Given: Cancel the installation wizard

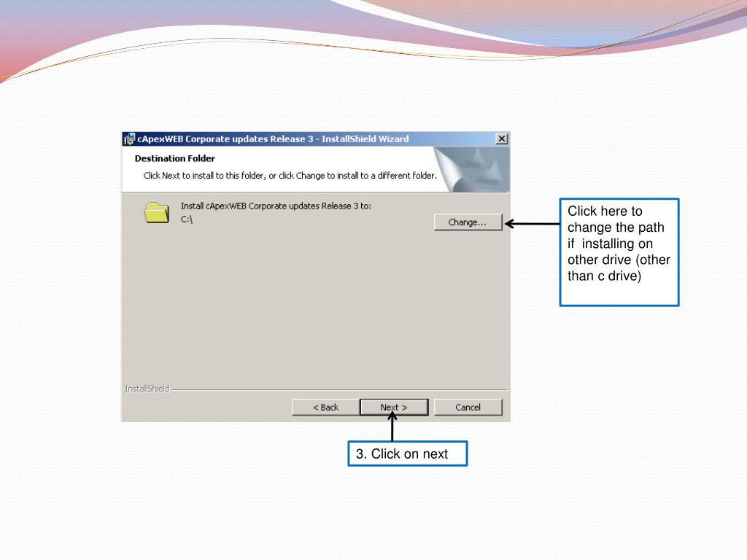Looking at the screenshot, I should [468, 407].
